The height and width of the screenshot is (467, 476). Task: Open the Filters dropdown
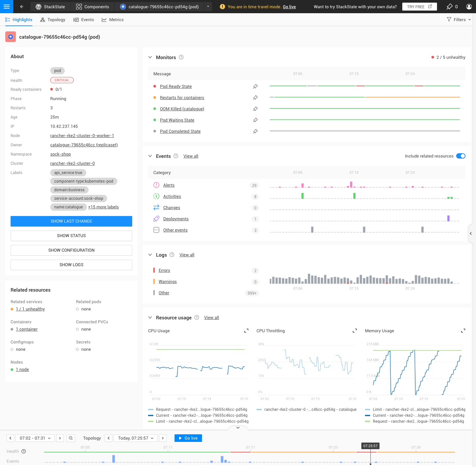point(458,20)
